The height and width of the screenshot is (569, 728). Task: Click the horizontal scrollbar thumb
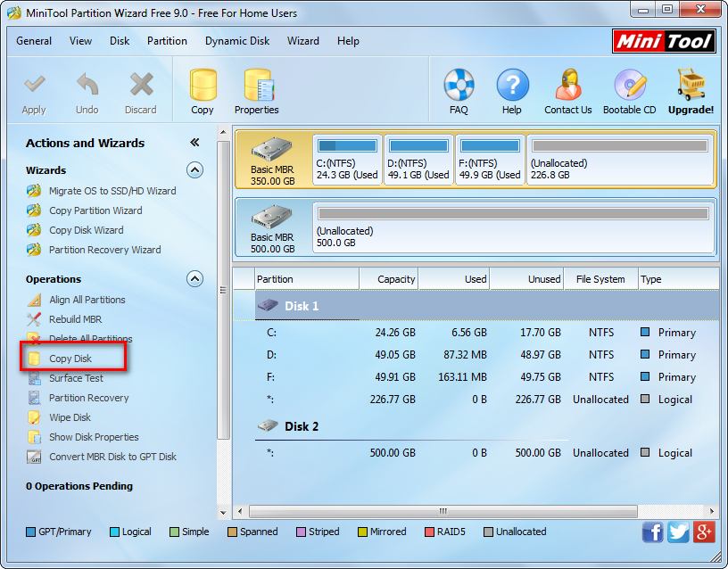coord(443,511)
